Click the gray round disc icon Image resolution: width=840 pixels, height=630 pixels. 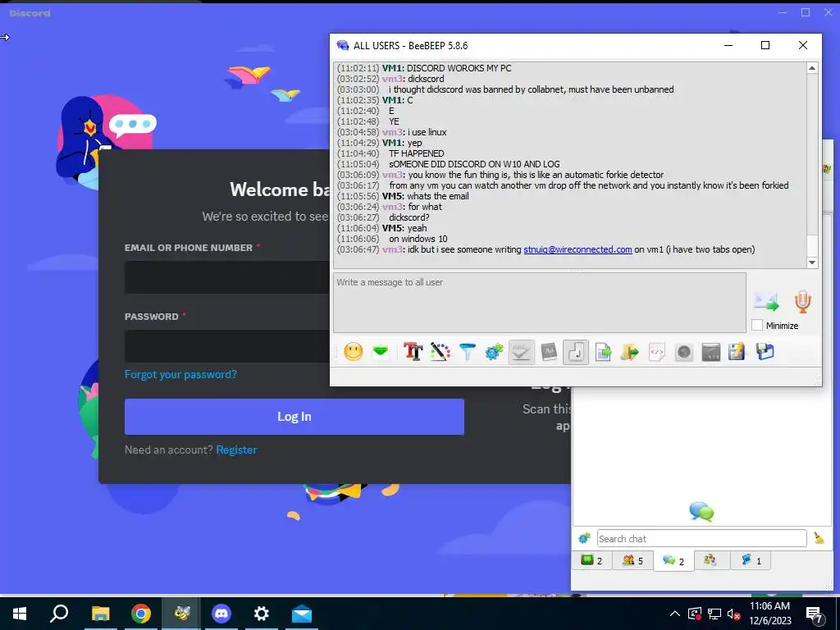(x=683, y=352)
